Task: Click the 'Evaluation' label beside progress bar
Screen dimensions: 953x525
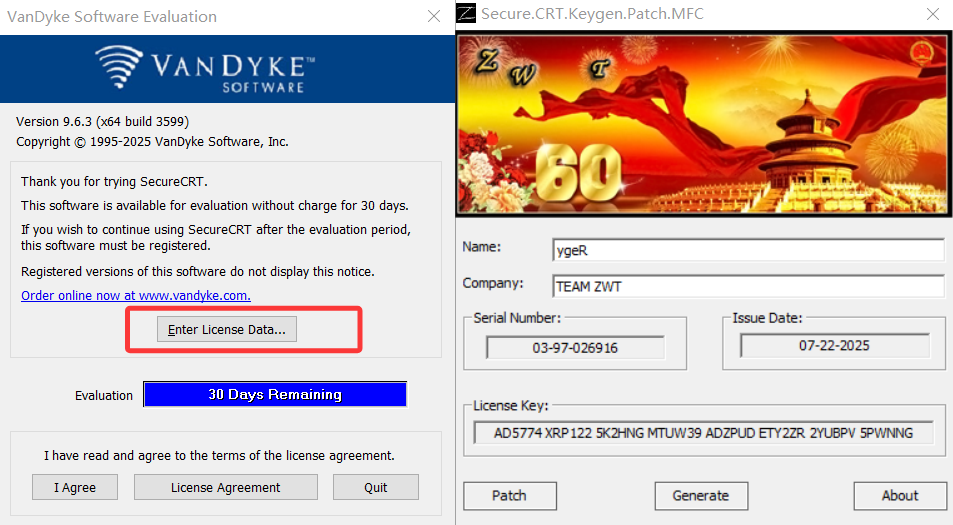Action: [104, 396]
